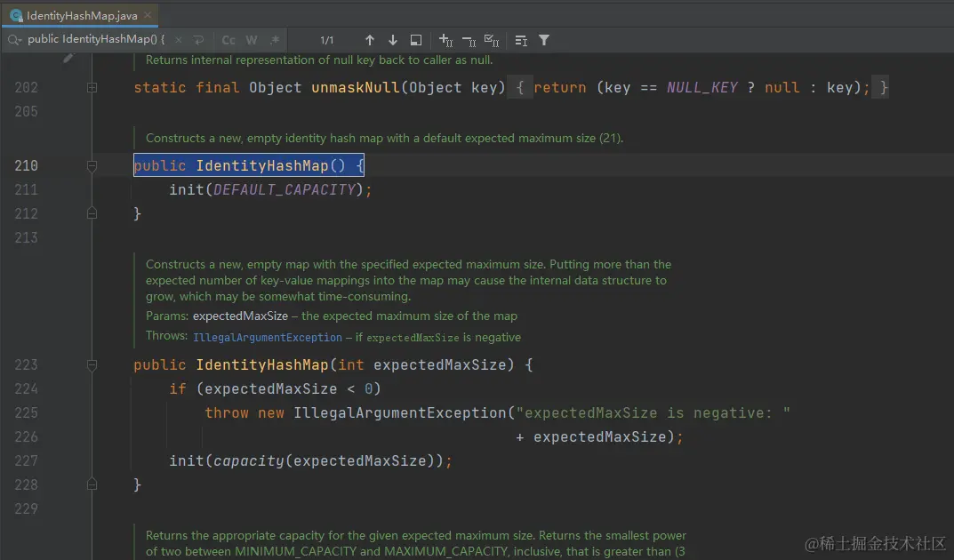Image resolution: width=954 pixels, height=560 pixels.
Task: Go to previous occurrence arrow
Action: (x=369, y=40)
